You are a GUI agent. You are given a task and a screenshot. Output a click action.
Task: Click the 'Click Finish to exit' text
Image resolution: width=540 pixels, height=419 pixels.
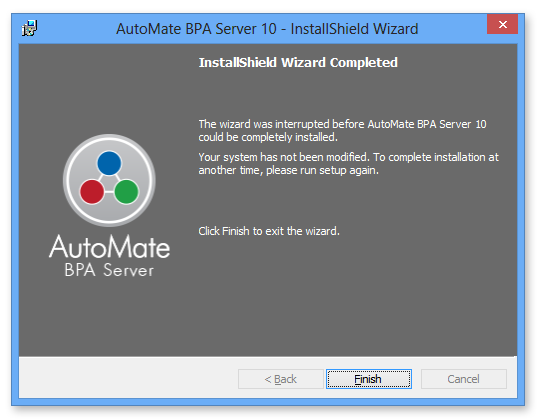[269, 231]
